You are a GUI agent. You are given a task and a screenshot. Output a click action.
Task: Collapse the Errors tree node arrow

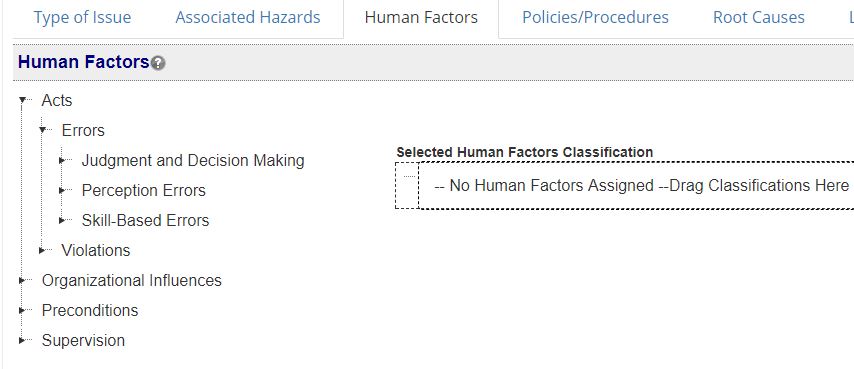pyautogui.click(x=42, y=130)
